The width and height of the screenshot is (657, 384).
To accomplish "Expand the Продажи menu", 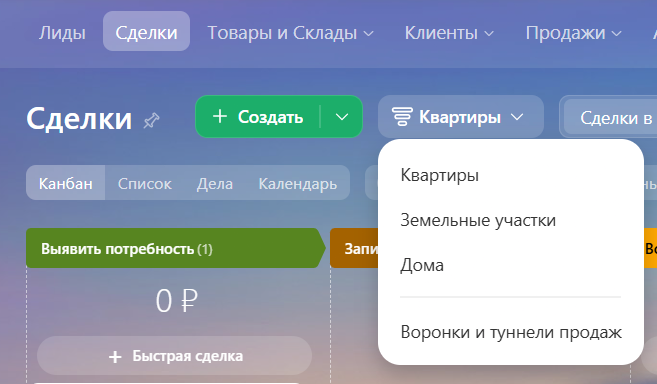I will (574, 33).
